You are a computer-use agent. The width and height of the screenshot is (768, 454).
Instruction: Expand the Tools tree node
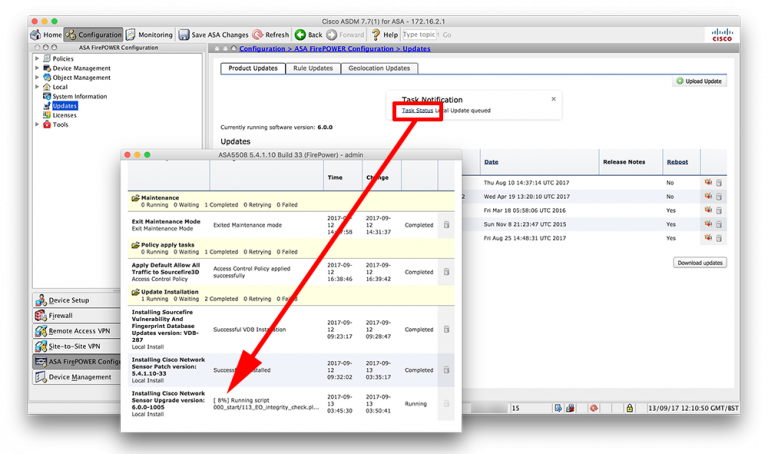(x=37, y=124)
